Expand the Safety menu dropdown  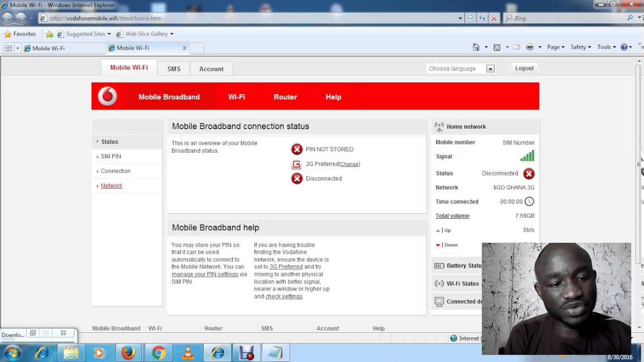click(581, 47)
